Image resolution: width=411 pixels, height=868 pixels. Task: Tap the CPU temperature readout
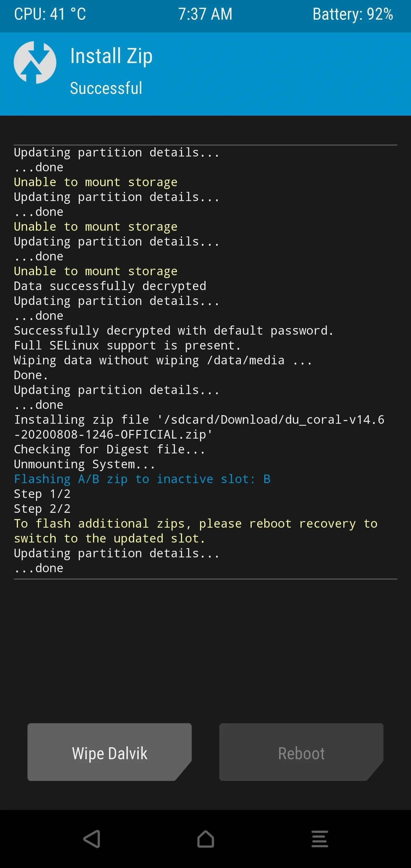click(50, 14)
